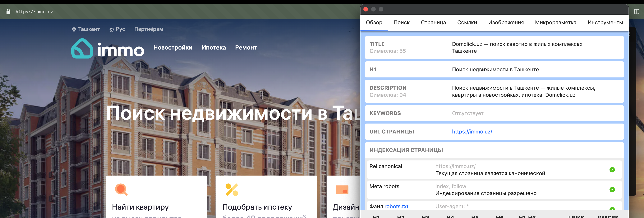This screenshot has height=218, width=644.
Task: Go to Новостройки in site menu
Action: tap(172, 47)
